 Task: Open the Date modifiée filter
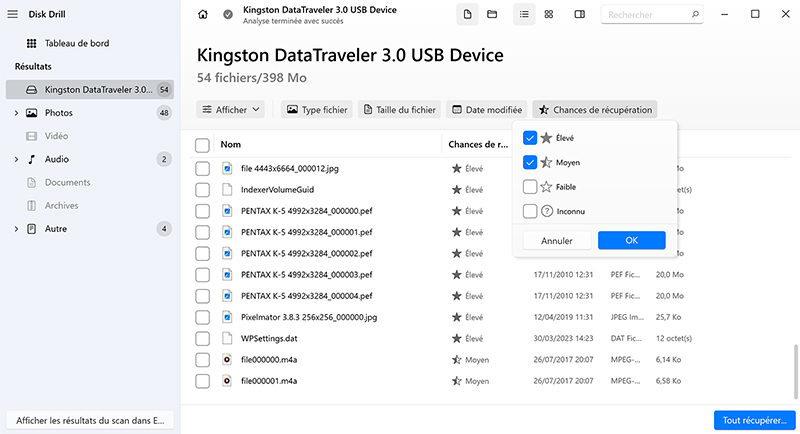tap(487, 110)
